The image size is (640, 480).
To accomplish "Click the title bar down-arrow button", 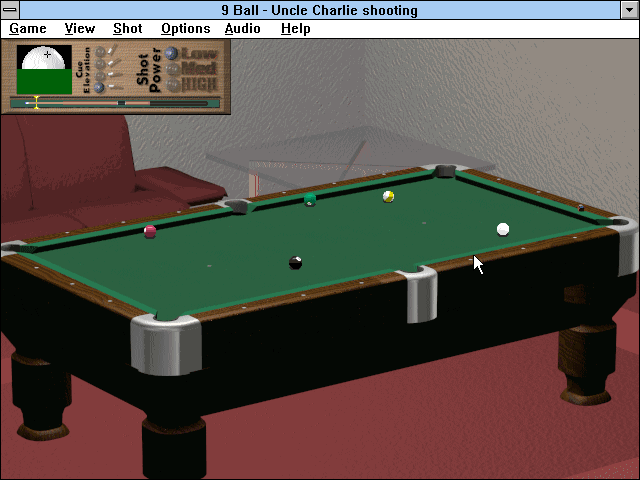I will coord(629,10).
